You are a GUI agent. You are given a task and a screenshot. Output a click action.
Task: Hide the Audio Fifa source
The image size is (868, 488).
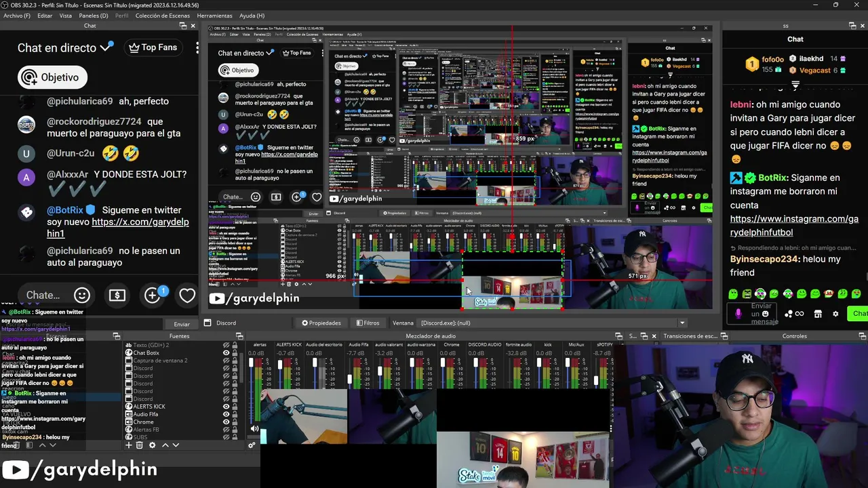coord(226,414)
